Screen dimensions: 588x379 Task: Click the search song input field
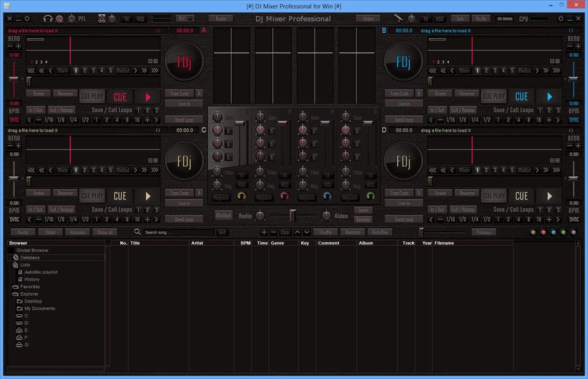click(x=179, y=232)
